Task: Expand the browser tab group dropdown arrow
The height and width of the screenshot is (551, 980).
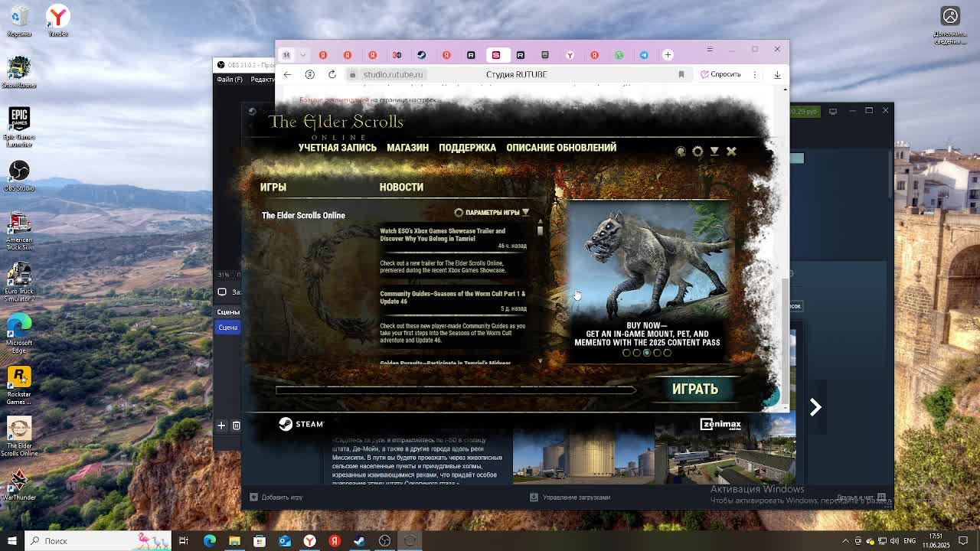Action: (303, 55)
